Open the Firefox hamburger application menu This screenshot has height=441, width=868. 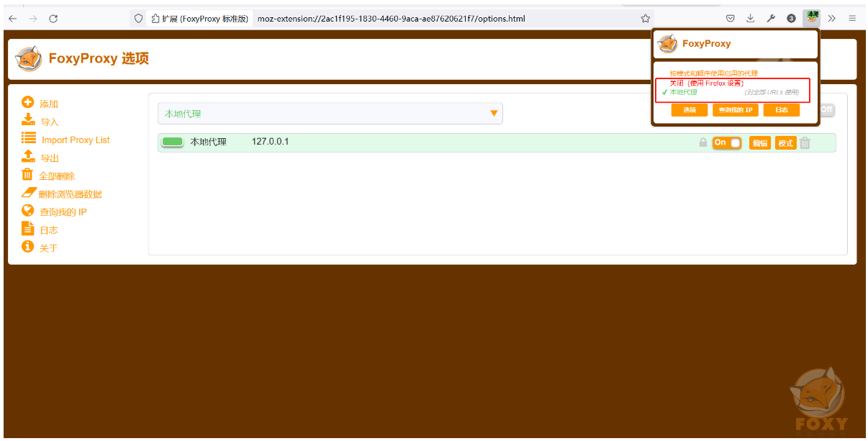click(852, 19)
